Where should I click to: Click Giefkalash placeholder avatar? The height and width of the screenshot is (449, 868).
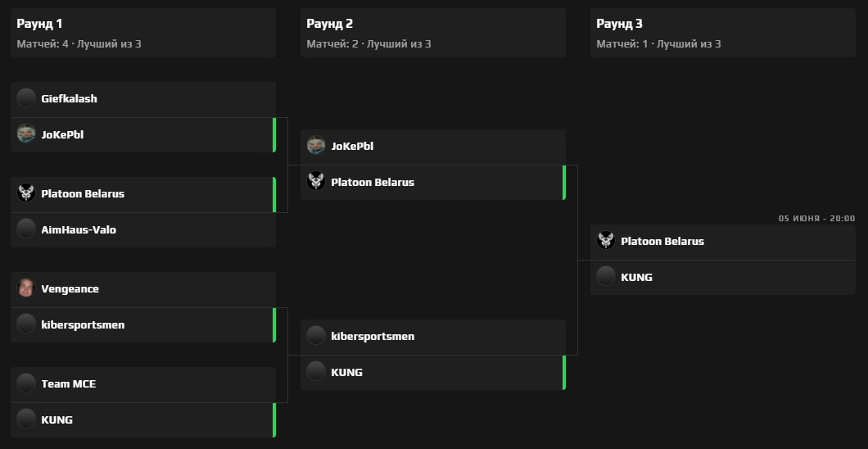[26, 98]
